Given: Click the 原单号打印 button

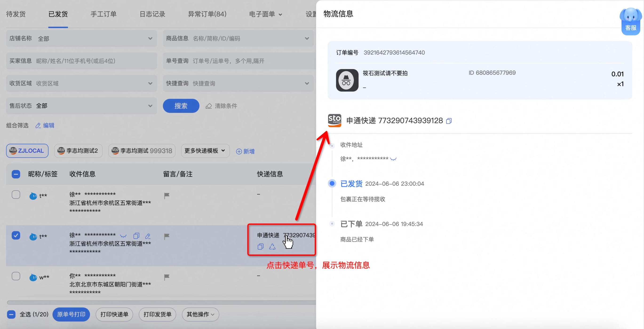Looking at the screenshot, I should (x=71, y=314).
